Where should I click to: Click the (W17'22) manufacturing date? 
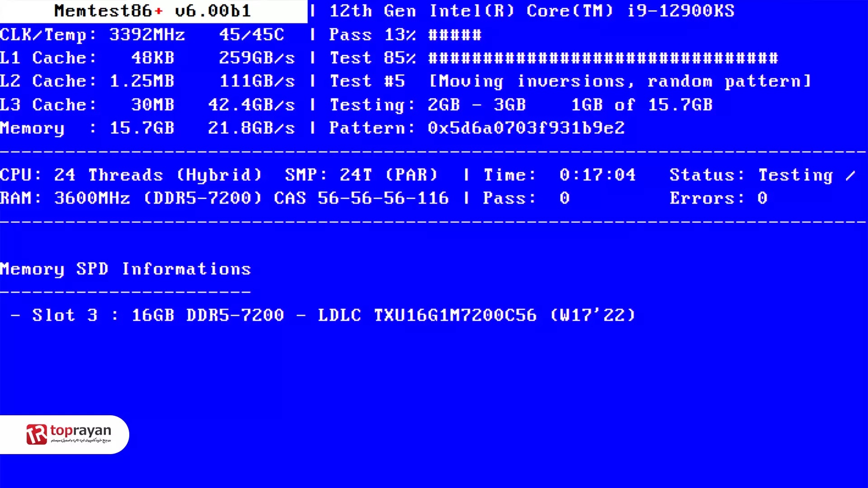[592, 315]
